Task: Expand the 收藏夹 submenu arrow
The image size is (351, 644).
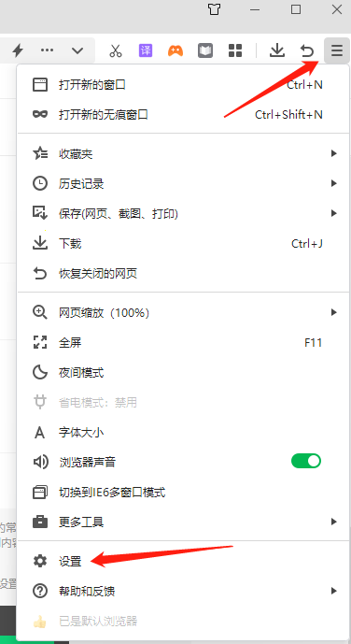Action: pyautogui.click(x=334, y=153)
